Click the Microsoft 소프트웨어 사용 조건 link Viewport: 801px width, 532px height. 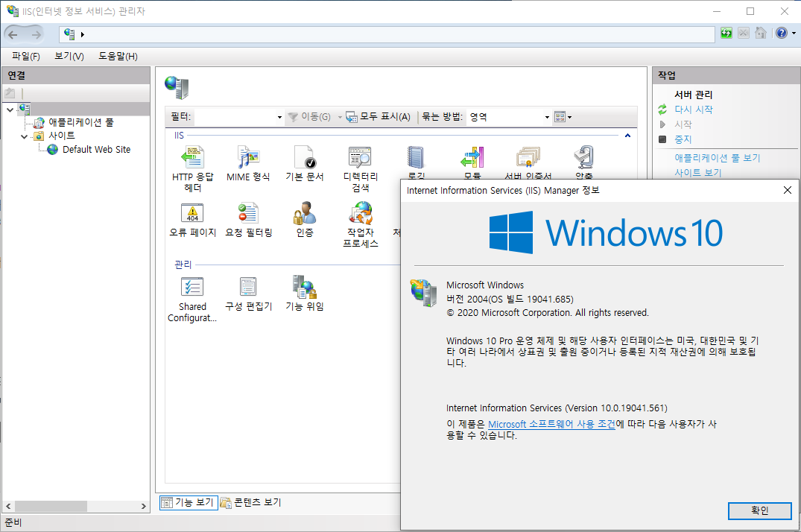coord(551,424)
